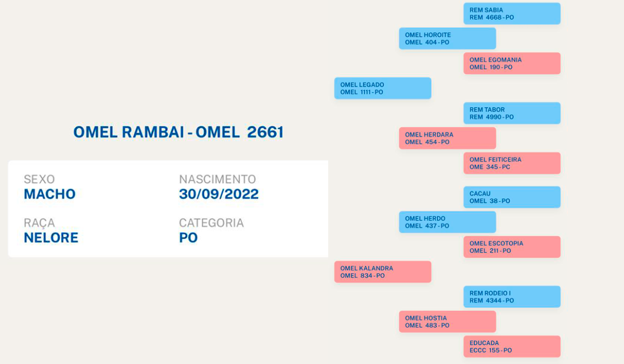Click the OMEL RAMBAI - OMEL 2661 title
The image size is (624, 364).
[178, 132]
